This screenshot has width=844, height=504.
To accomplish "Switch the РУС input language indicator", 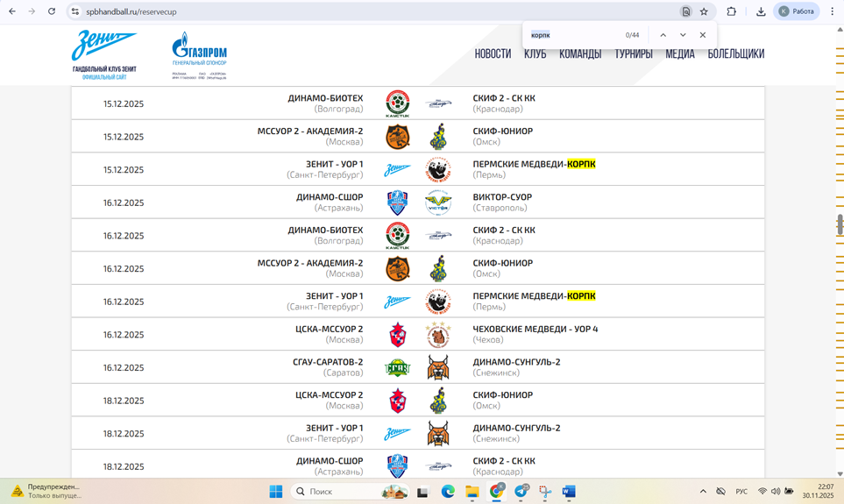I will (741, 491).
